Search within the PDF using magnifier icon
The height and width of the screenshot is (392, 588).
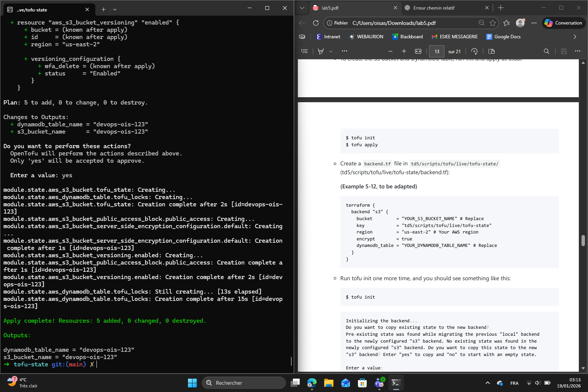click(x=546, y=51)
